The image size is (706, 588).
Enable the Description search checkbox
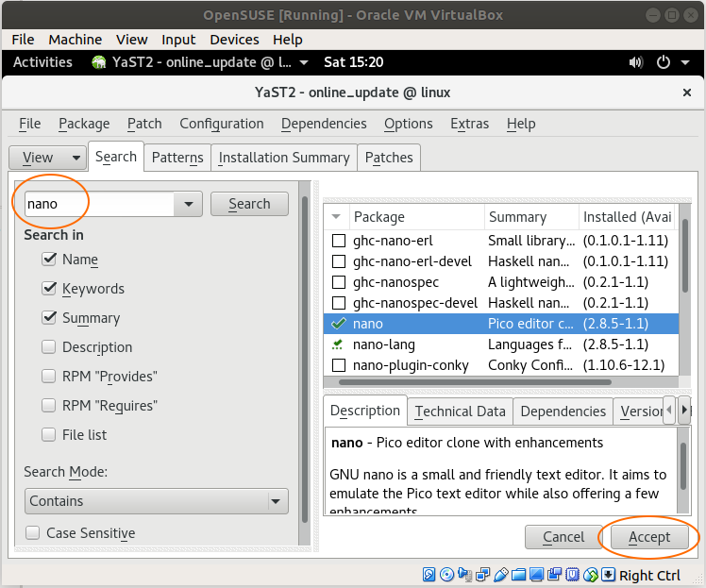(x=49, y=346)
